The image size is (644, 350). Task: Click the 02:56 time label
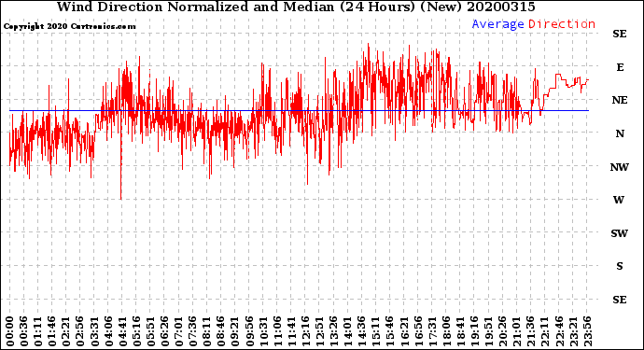pyautogui.click(x=79, y=331)
